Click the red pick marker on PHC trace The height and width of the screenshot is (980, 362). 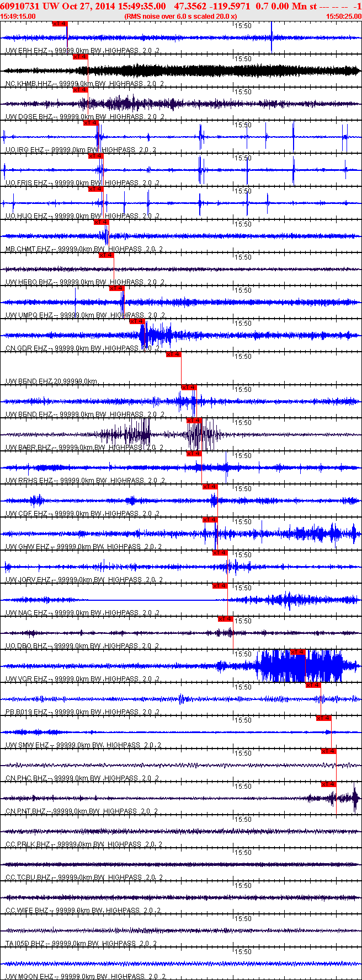[x=328, y=751]
